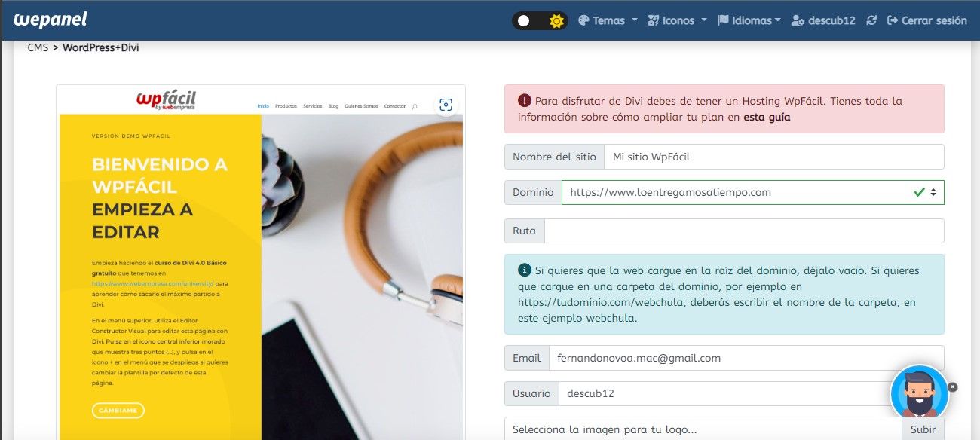
Task: Click the red warning exclamation icon
Action: [524, 100]
